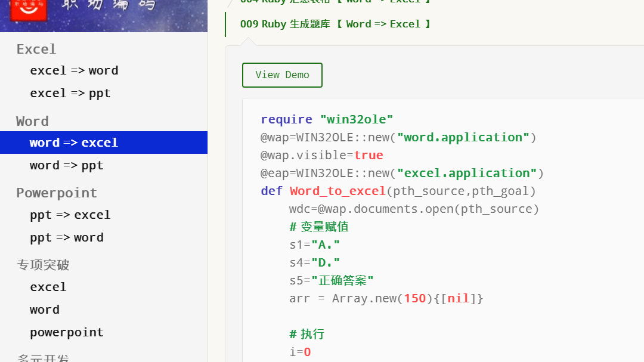644x362 pixels.
Task: Open the ppt => excel sidebar link
Action: click(70, 215)
